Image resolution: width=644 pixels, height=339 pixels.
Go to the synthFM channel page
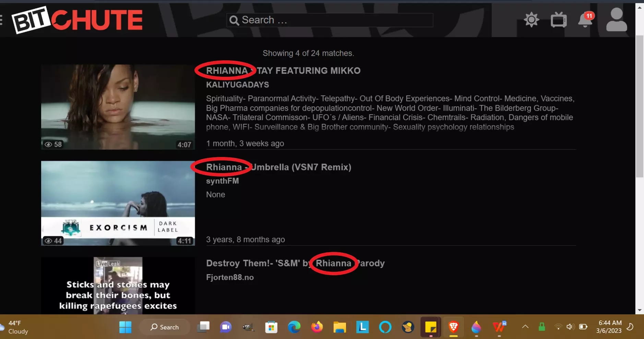[x=222, y=181]
